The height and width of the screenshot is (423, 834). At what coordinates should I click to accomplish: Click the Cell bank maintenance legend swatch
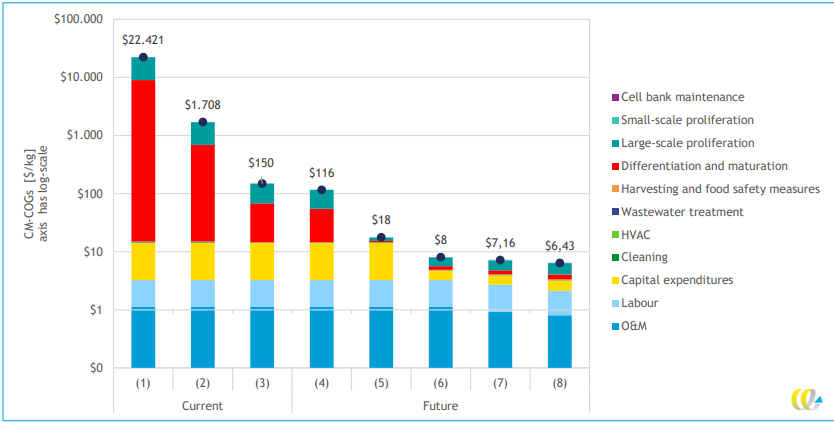[x=615, y=98]
